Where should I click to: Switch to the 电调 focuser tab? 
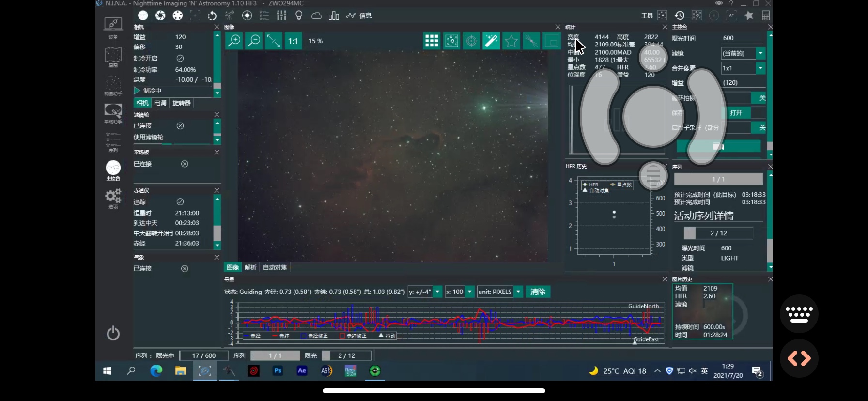click(160, 103)
